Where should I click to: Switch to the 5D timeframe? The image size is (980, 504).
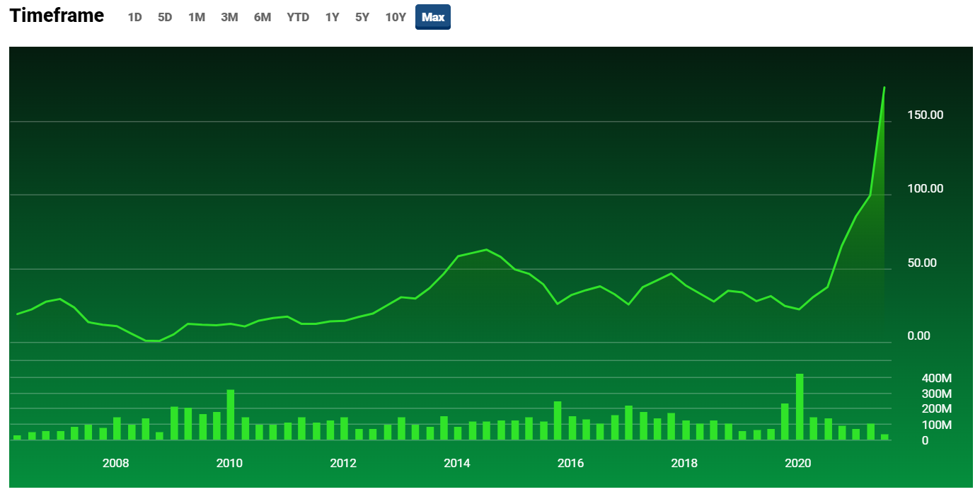coord(165,17)
